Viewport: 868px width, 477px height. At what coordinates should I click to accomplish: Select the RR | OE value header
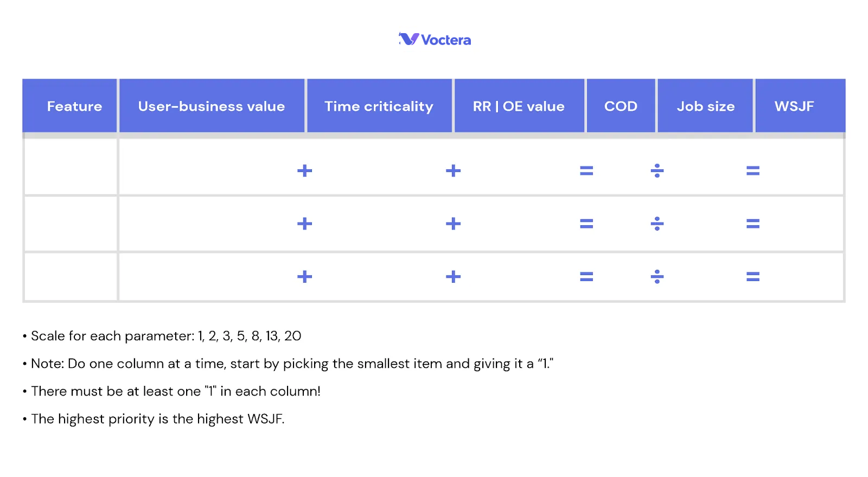pyautogui.click(x=519, y=106)
